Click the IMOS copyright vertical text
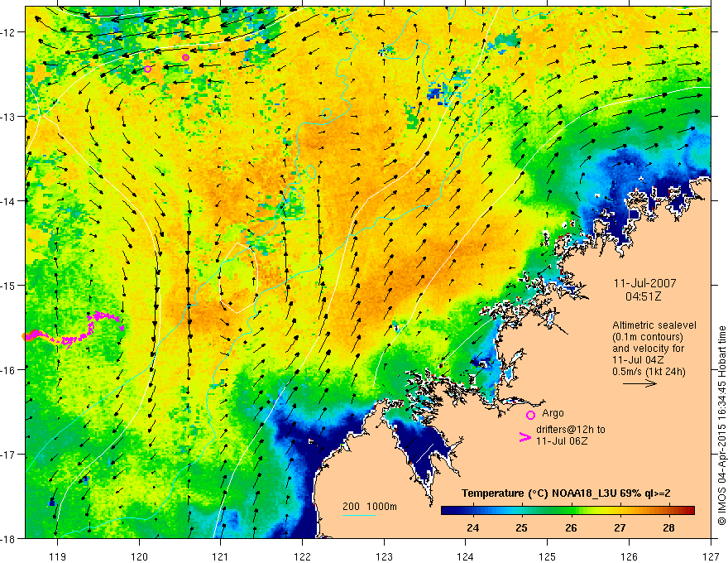 pos(721,426)
